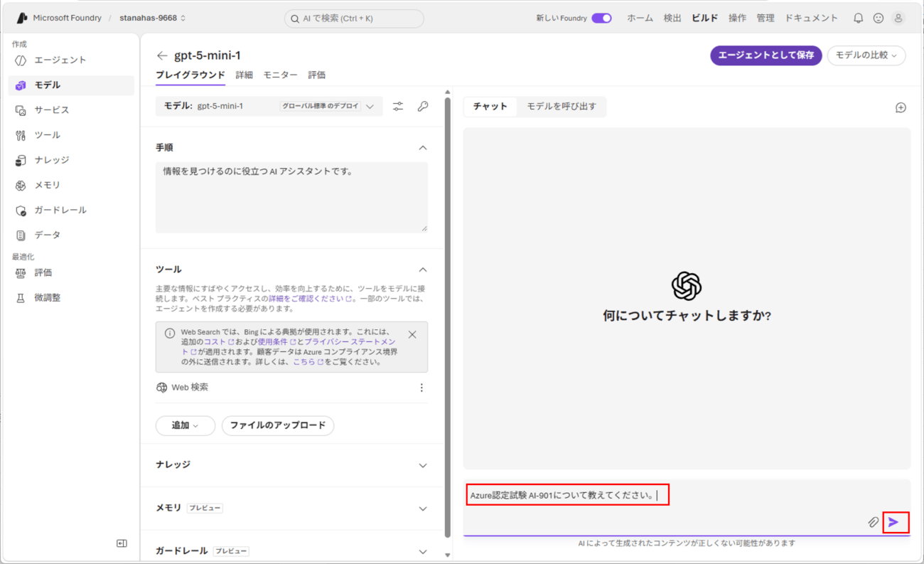Image resolution: width=924 pixels, height=564 pixels.
Task: Click the Microsoft Foundry logo icon
Action: click(21, 18)
